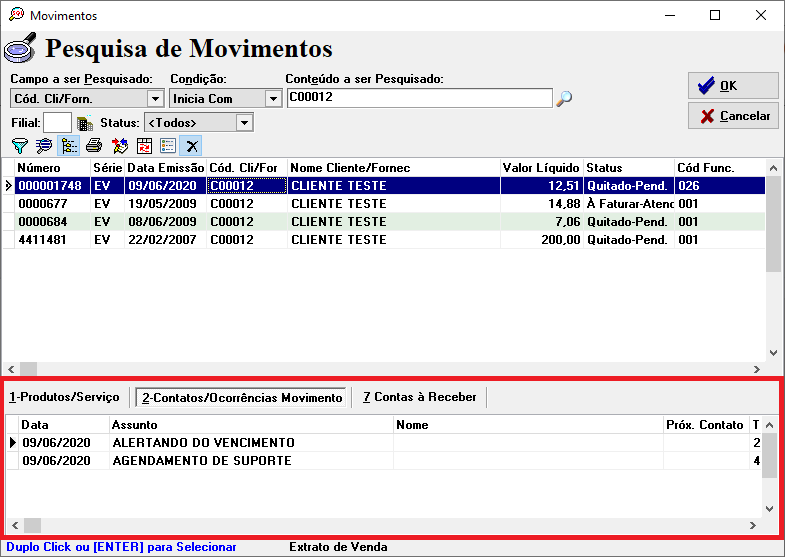The height and width of the screenshot is (557, 785).
Task: Open the Status dropdown showing Todos
Action: 244,123
